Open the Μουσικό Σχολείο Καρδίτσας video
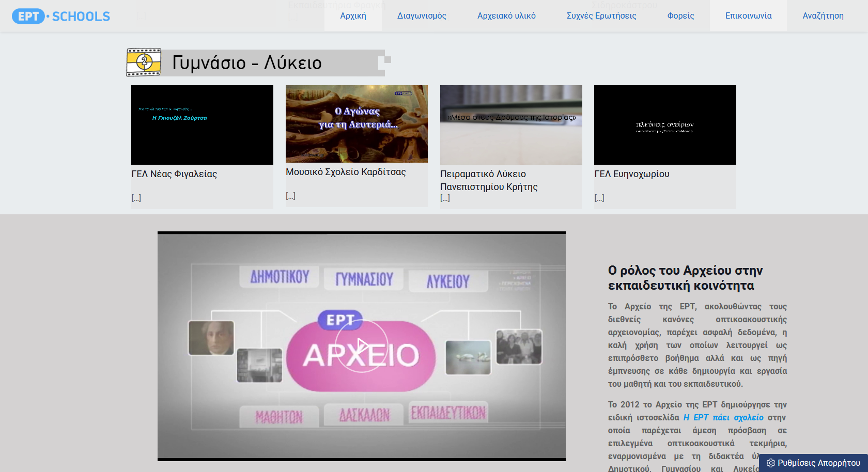Viewport: 868px width, 472px height. pyautogui.click(x=357, y=124)
